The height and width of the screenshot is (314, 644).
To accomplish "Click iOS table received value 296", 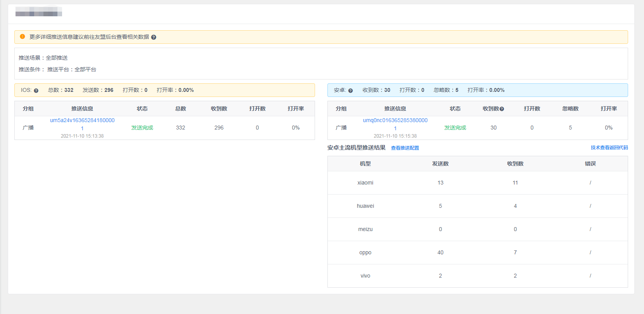I will (x=219, y=128).
